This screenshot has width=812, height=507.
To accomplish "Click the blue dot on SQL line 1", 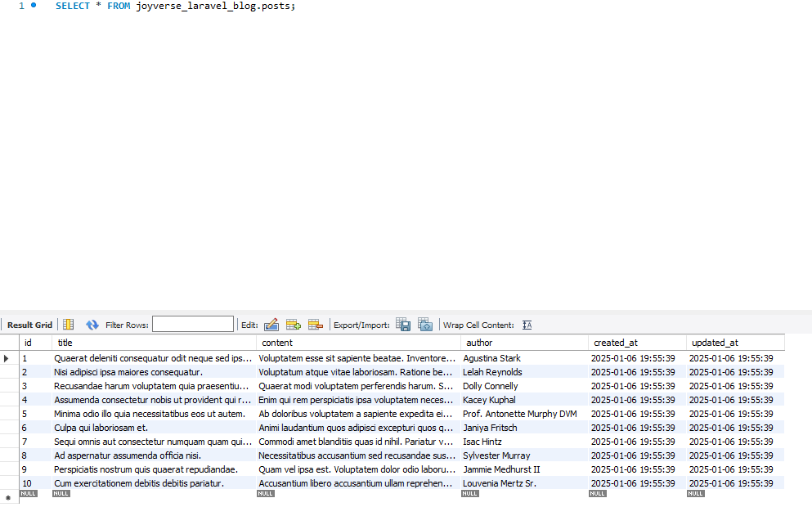I will coord(34,6).
